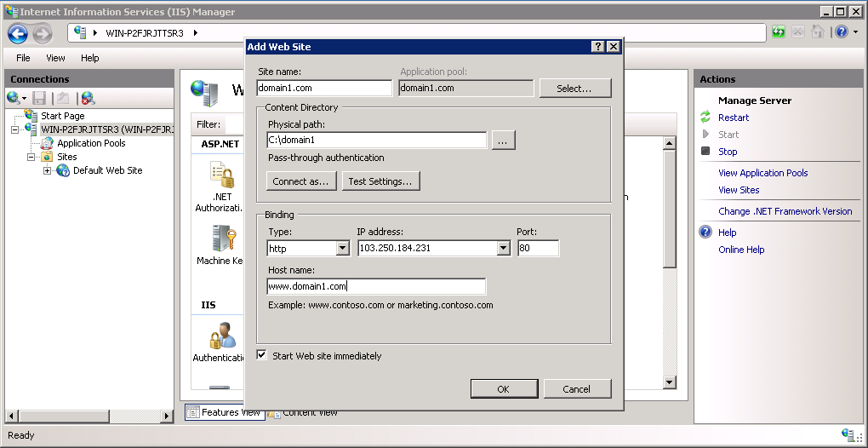Click the View Sites link
Image resolution: width=868 pixels, height=448 pixels.
pyautogui.click(x=739, y=189)
